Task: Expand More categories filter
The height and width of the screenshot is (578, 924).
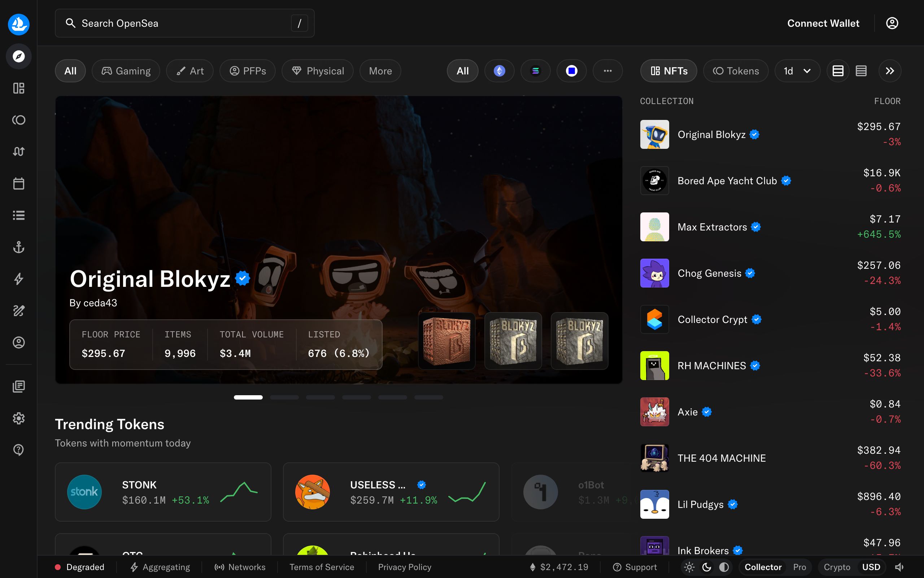Action: [x=380, y=71]
